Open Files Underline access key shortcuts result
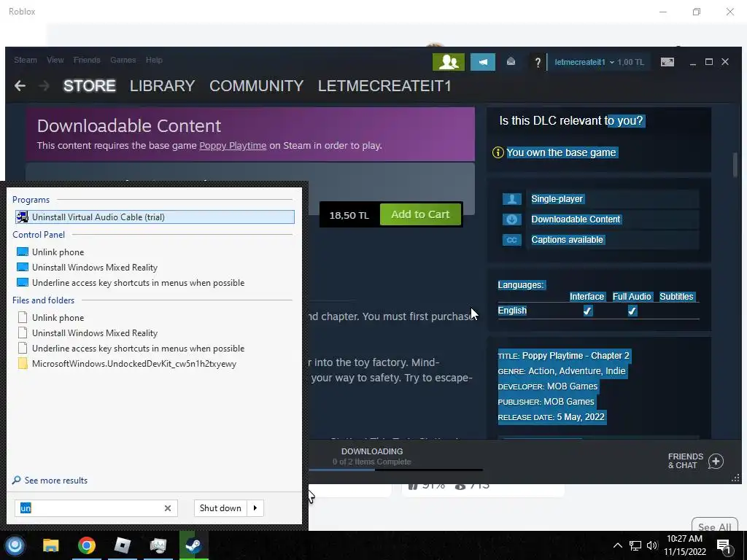Viewport: 747px width, 560px height. [x=138, y=348]
